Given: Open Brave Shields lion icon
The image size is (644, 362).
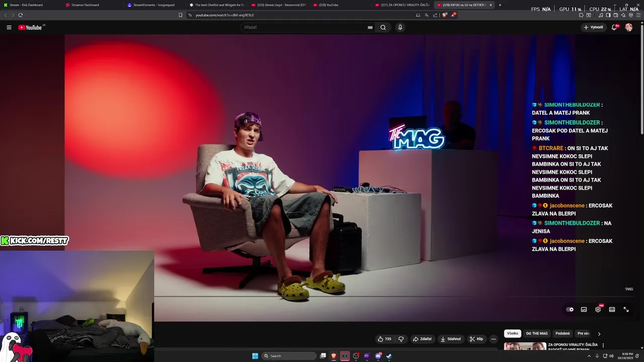Looking at the screenshot, I should click(x=444, y=15).
